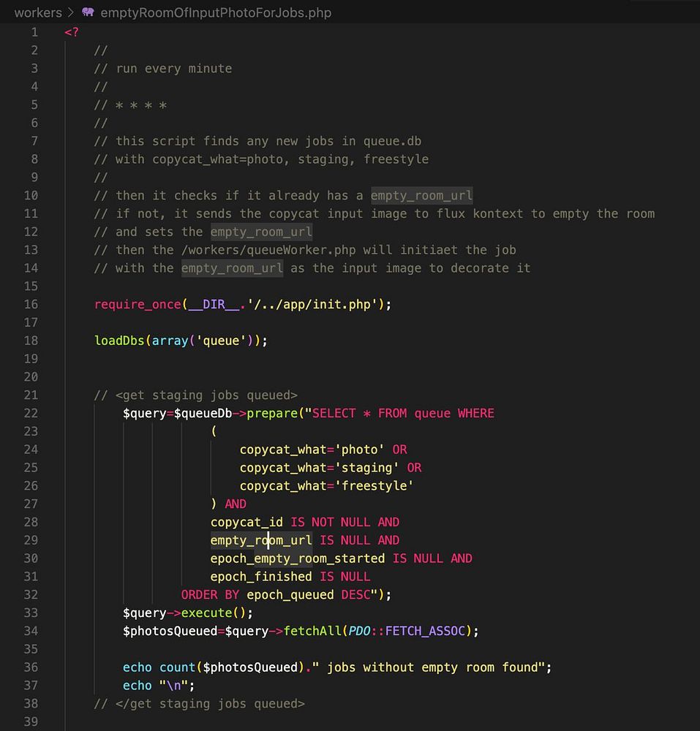This screenshot has height=731, width=700.
Task: Click line number 29 in the gutter
Action: tap(31, 540)
